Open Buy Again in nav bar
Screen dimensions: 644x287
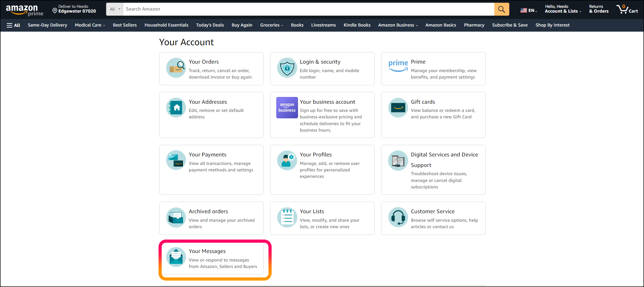[x=242, y=25]
